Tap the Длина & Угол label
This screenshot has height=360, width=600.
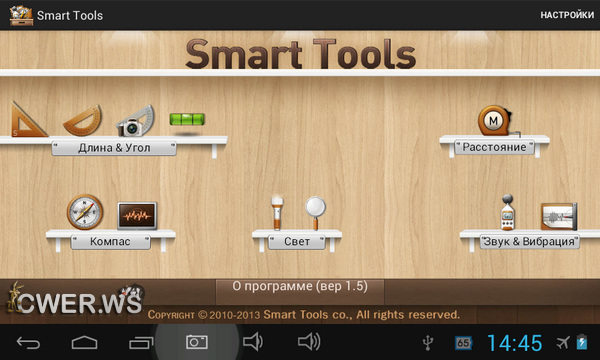[114, 148]
